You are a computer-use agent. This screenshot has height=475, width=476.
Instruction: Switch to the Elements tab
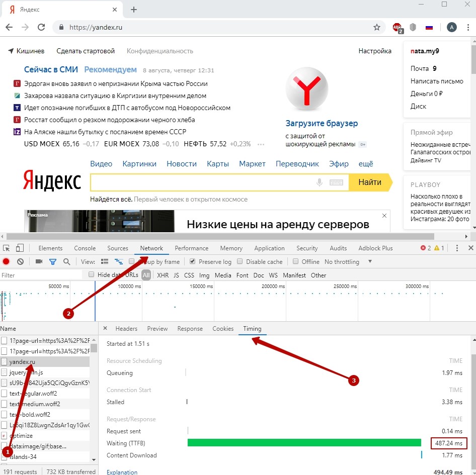coord(50,248)
